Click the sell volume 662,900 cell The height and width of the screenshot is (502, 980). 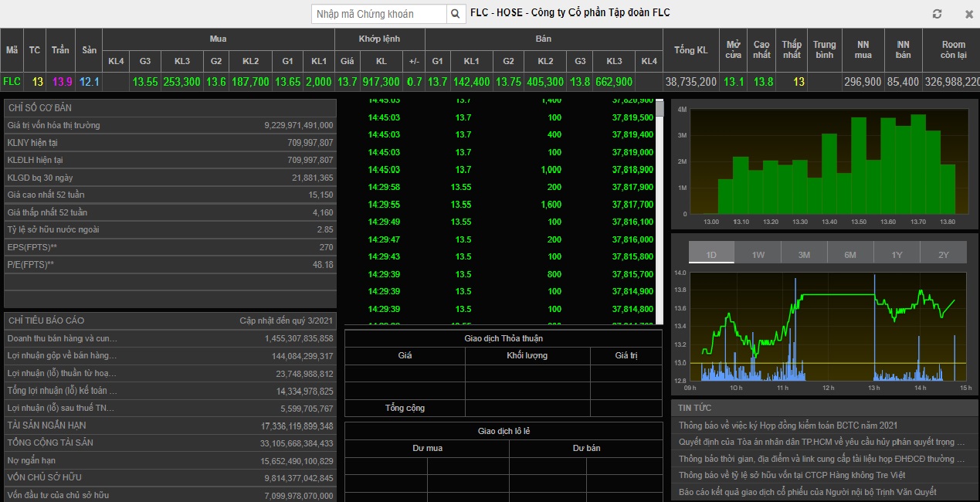click(613, 81)
